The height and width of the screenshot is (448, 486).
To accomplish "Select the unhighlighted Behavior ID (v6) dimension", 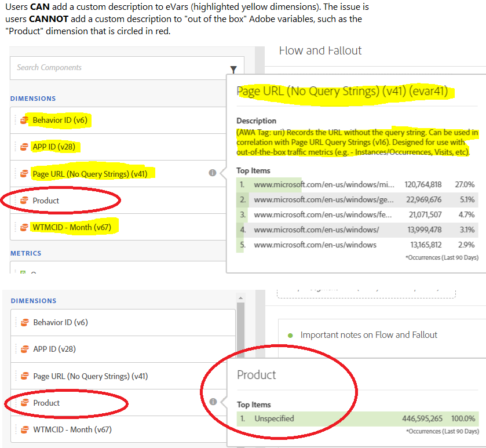I will click(60, 322).
